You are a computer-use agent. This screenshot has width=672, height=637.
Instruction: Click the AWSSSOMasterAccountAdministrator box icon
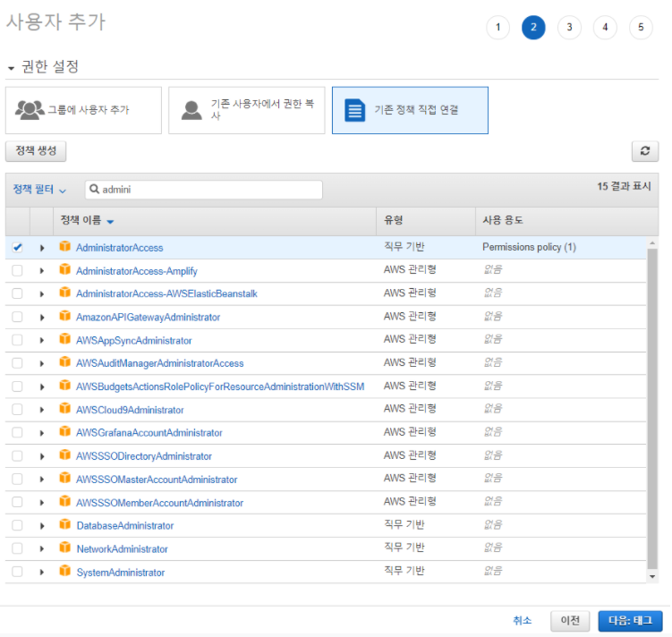[65, 478]
